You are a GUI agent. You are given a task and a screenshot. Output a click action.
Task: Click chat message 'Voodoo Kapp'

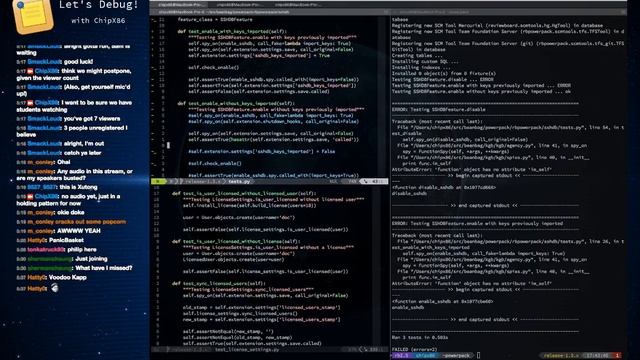pos(68,278)
